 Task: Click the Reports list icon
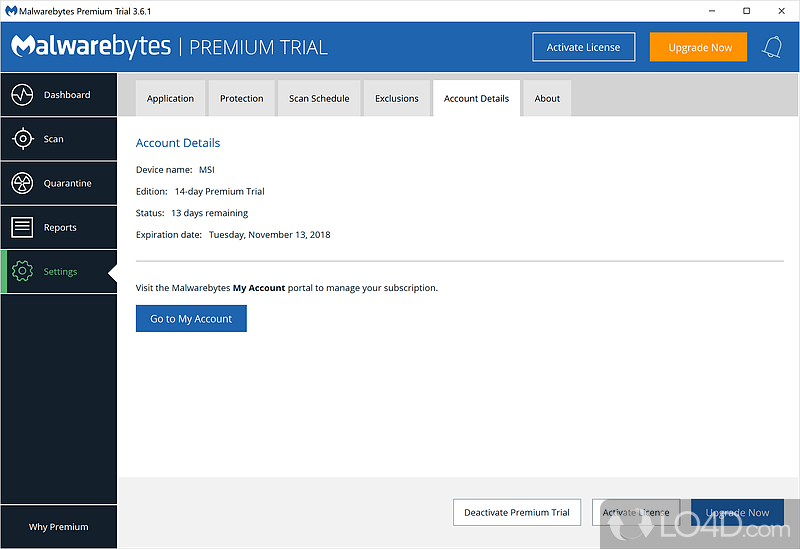23,227
